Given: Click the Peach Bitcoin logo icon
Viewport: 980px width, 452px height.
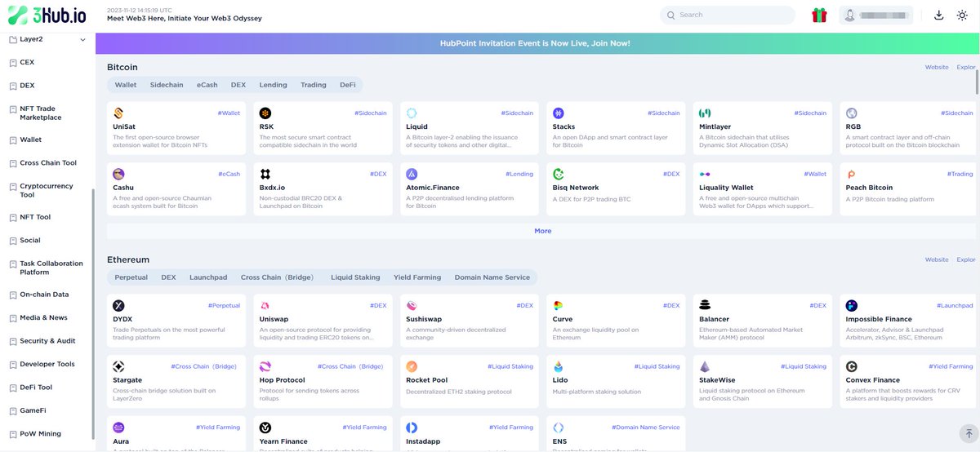Looking at the screenshot, I should pos(852,175).
